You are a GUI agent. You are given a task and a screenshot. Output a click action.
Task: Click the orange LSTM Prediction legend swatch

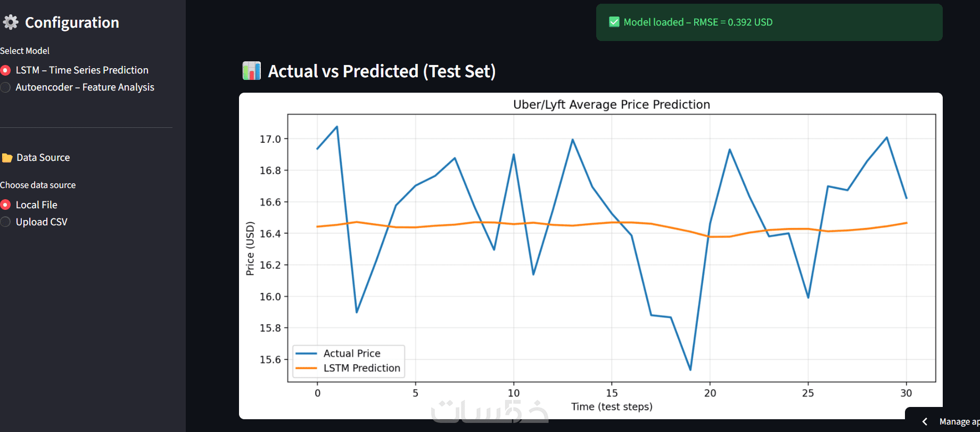pyautogui.click(x=306, y=368)
